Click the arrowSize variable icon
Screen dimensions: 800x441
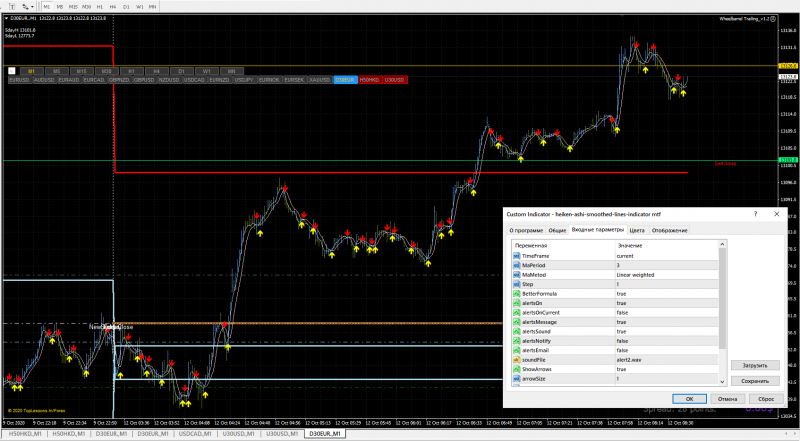click(x=516, y=379)
